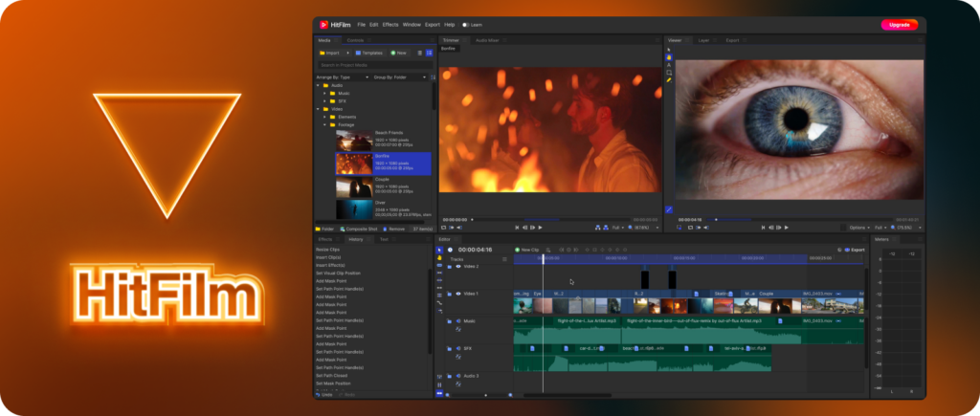Screen dimensions: 980x416
Task: Select the rectangle mask tool in Viewer
Action: pos(669,73)
